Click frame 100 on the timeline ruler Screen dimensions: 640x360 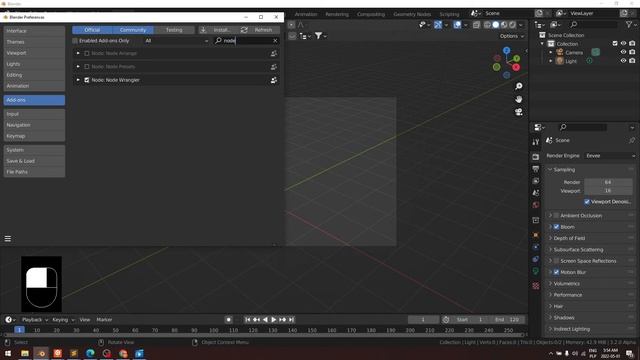[x=213, y=330]
